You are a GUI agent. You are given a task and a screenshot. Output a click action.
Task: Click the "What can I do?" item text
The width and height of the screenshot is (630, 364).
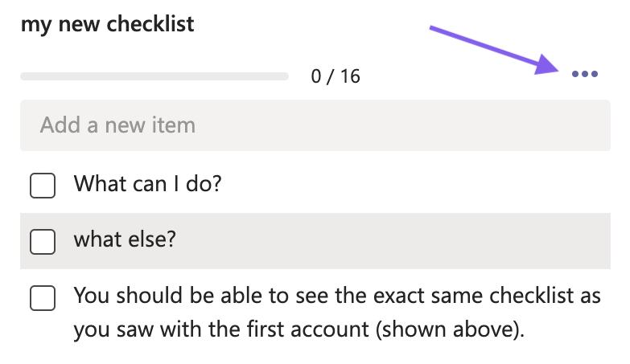147,185
